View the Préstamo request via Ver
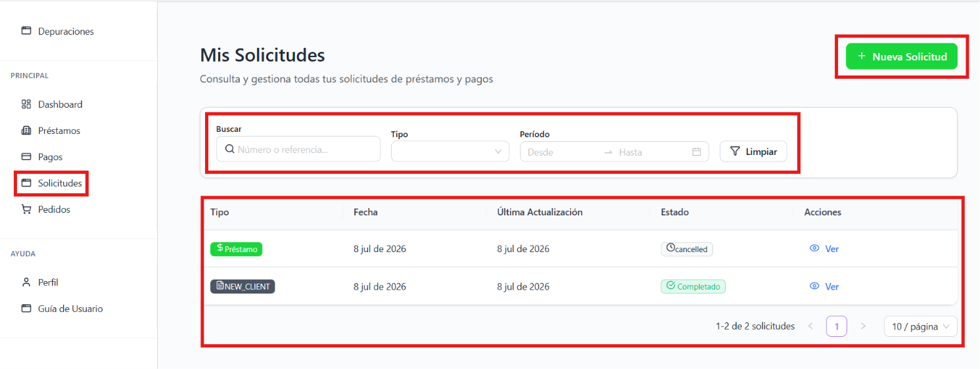 pos(824,249)
